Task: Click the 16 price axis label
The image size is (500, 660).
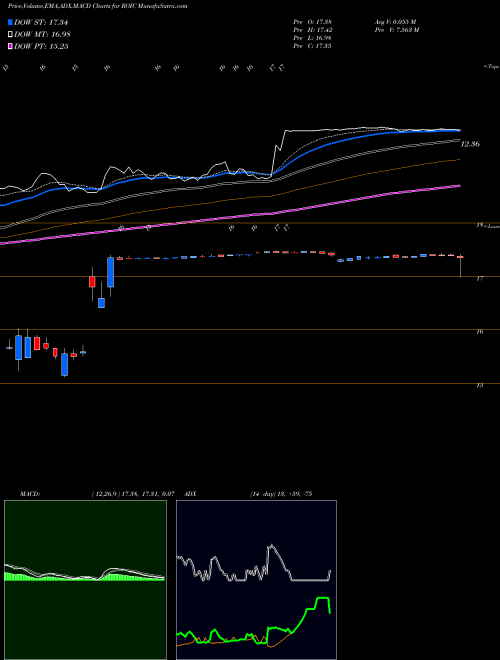Action: click(479, 332)
